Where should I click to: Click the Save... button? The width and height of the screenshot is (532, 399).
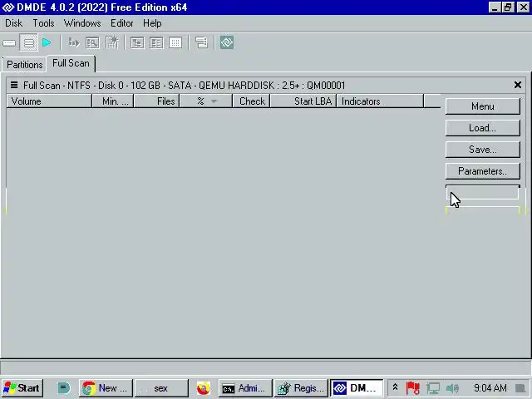[x=482, y=150]
